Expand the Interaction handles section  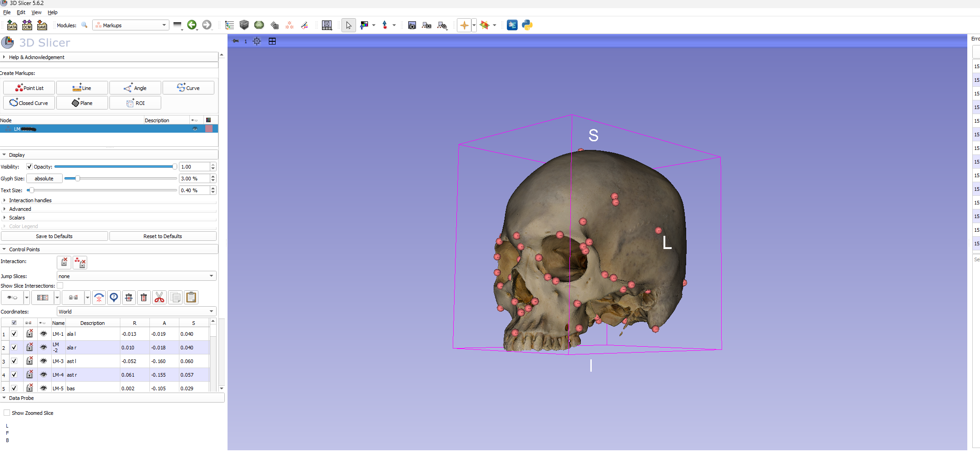[x=30, y=200]
